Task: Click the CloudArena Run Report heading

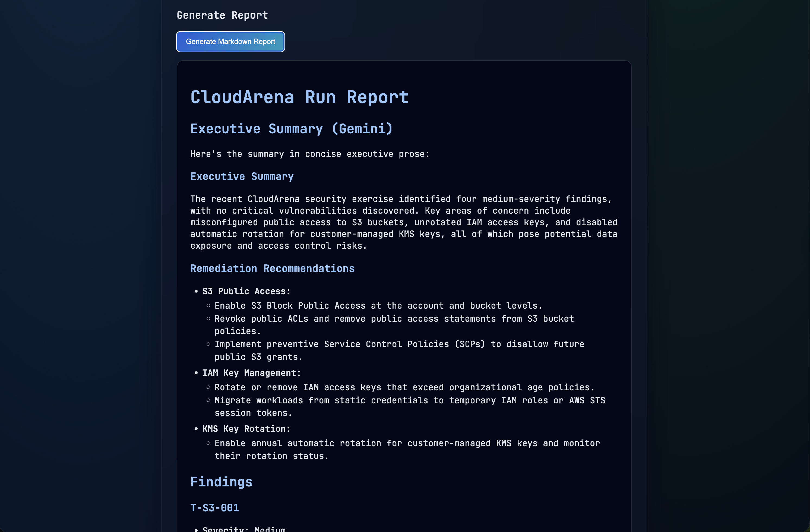Action: tap(299, 97)
